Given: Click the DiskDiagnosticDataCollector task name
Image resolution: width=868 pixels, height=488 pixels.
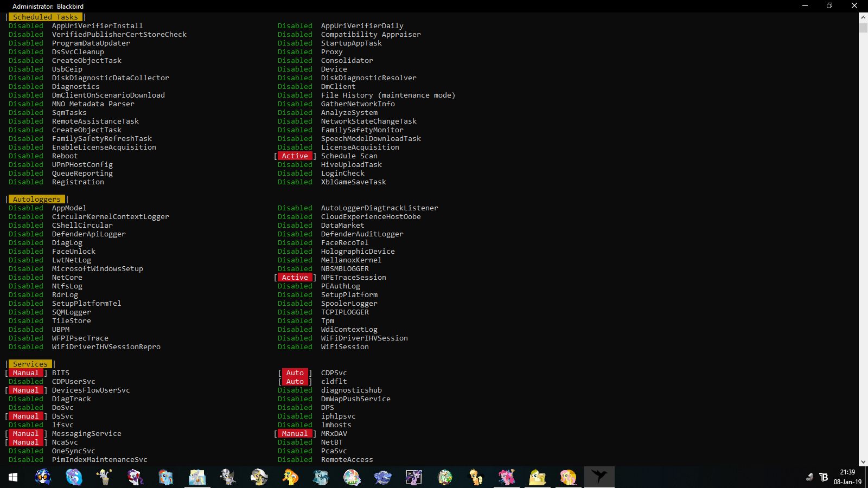Looking at the screenshot, I should point(111,78).
